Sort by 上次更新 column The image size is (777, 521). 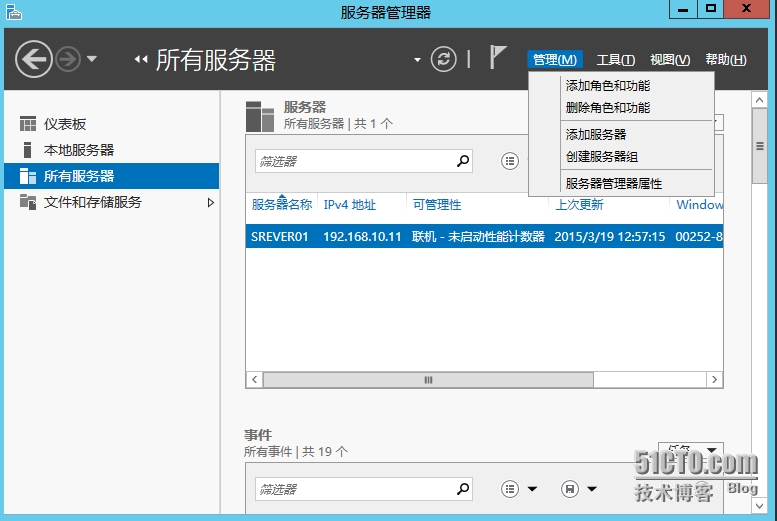point(579,205)
